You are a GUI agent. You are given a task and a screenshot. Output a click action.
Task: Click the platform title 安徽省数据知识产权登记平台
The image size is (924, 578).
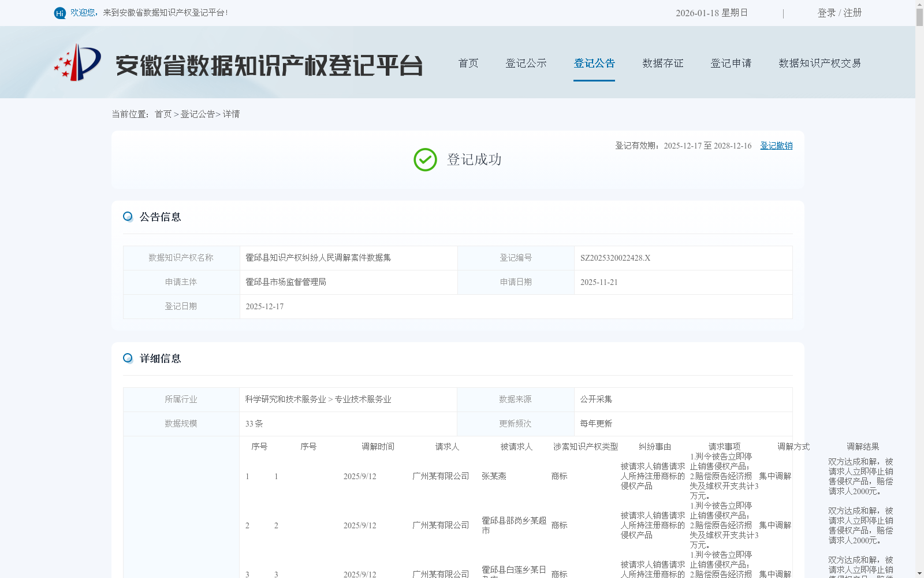click(269, 65)
